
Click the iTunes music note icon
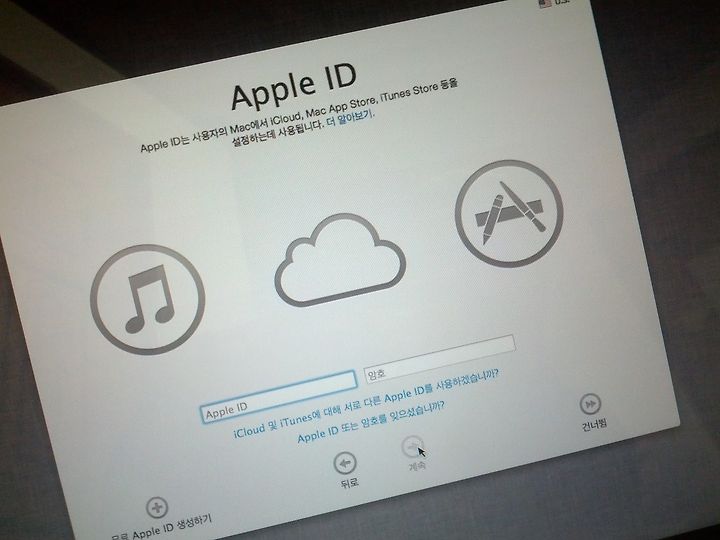147,299
